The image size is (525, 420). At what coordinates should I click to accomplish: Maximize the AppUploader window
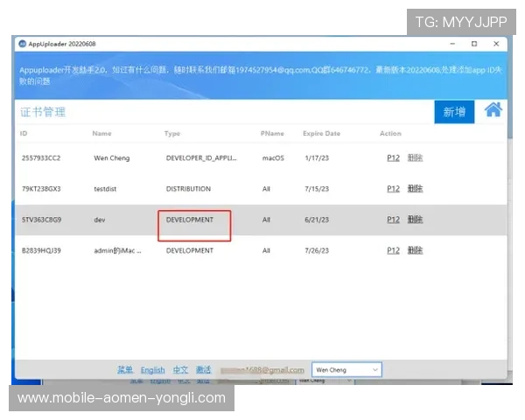pyautogui.click(x=474, y=44)
